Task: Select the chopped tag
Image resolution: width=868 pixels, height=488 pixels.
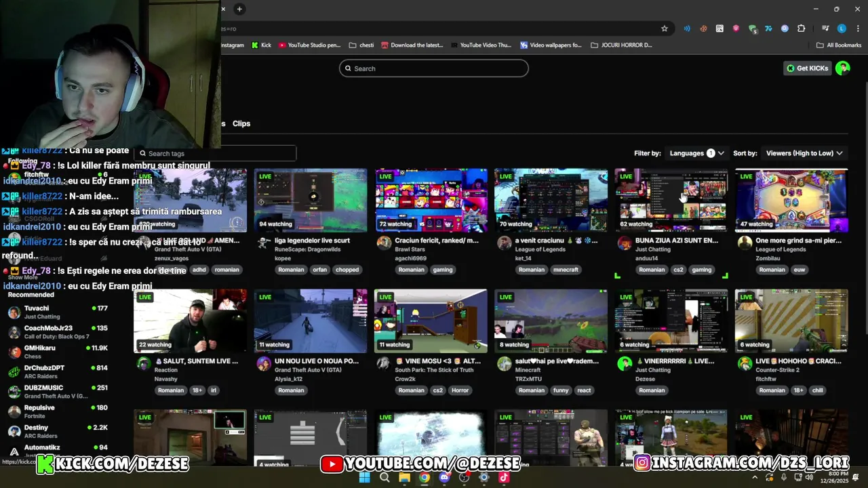Action: 347,270
